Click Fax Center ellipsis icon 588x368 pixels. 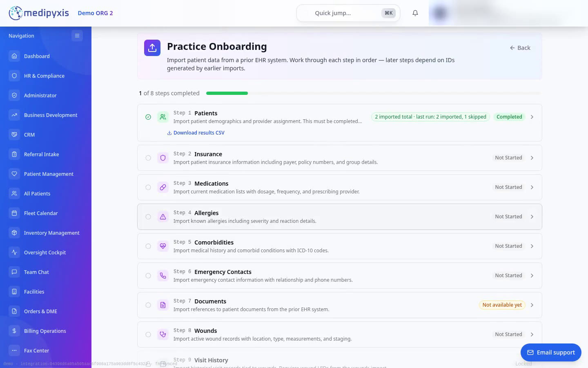point(14,350)
